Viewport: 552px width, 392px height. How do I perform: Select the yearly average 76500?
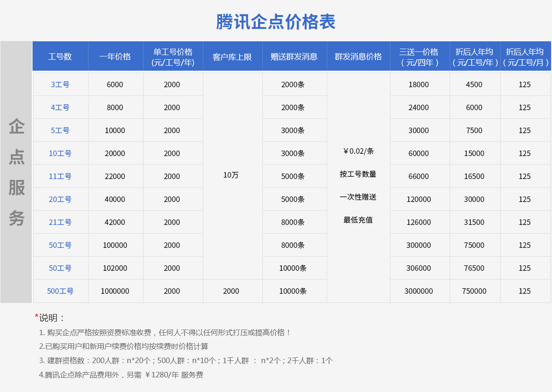tap(474, 268)
